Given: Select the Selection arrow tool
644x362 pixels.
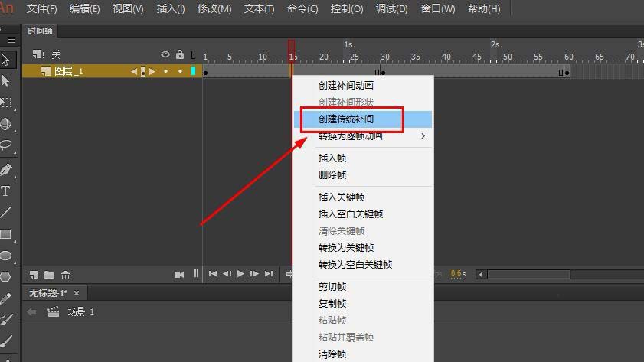Looking at the screenshot, I should click(6, 60).
